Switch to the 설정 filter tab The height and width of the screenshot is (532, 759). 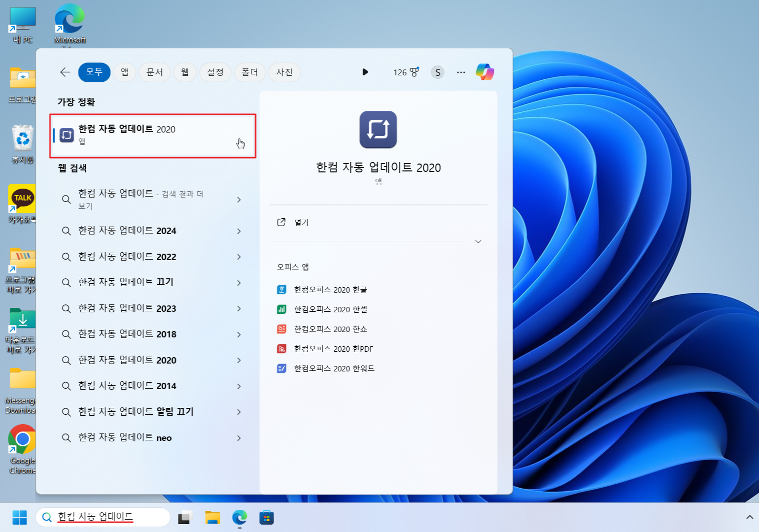(x=215, y=72)
